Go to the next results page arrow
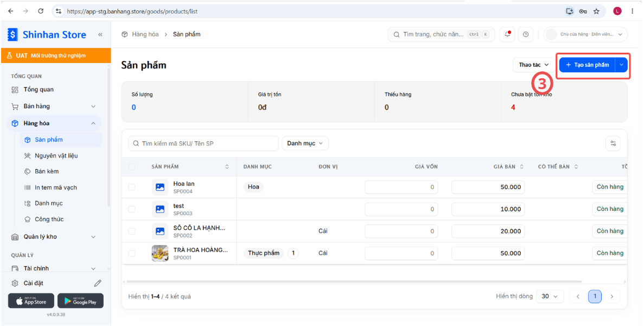Viewport: 644px width, 326px height. pyautogui.click(x=612, y=297)
